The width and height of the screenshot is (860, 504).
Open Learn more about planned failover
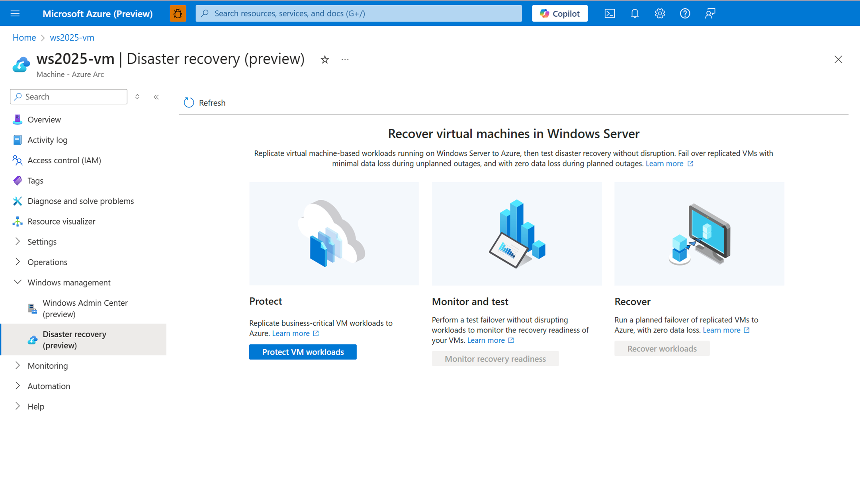pyautogui.click(x=722, y=330)
